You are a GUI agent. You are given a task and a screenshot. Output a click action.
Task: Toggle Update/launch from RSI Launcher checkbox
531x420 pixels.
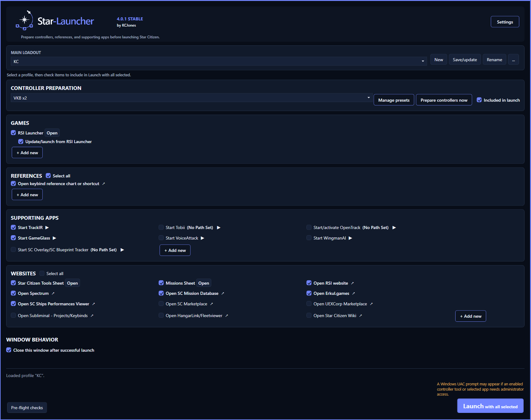coord(21,141)
